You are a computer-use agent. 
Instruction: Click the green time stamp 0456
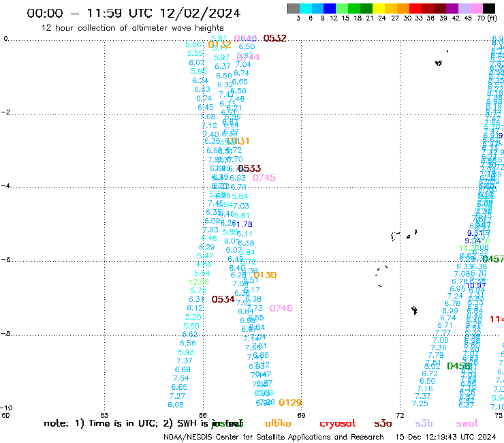(x=458, y=366)
